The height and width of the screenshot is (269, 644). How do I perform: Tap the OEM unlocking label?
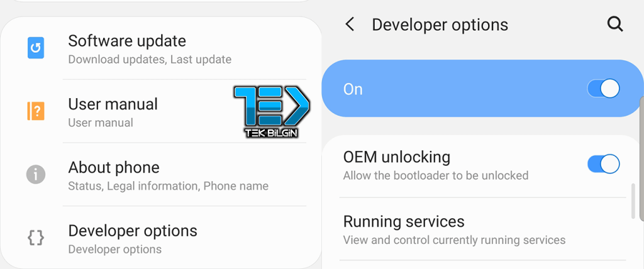(x=397, y=157)
